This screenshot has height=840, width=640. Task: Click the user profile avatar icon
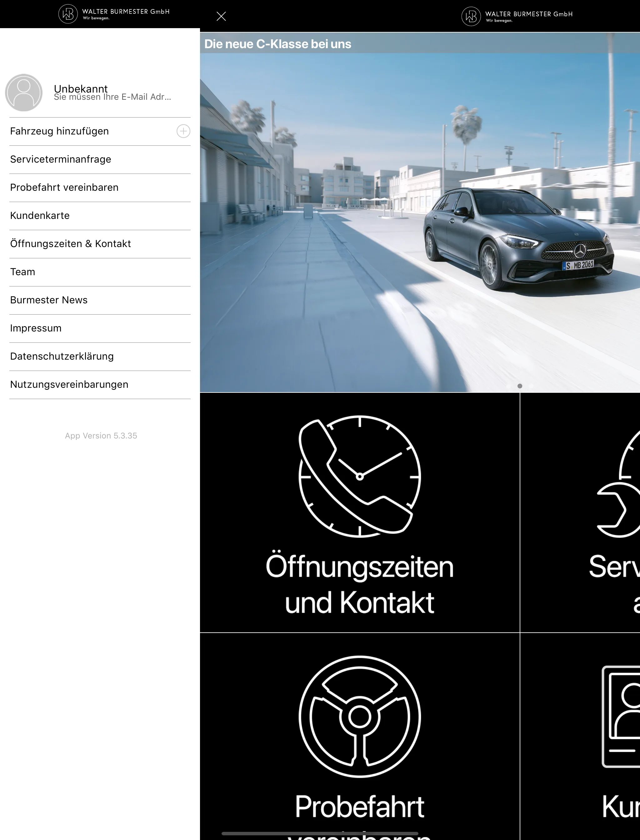coord(23,92)
